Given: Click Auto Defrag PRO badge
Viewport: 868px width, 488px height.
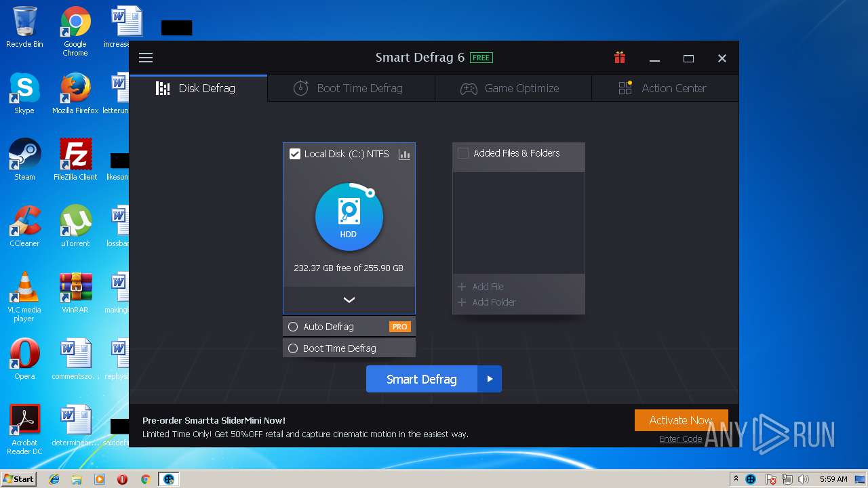Looking at the screenshot, I should pyautogui.click(x=400, y=327).
